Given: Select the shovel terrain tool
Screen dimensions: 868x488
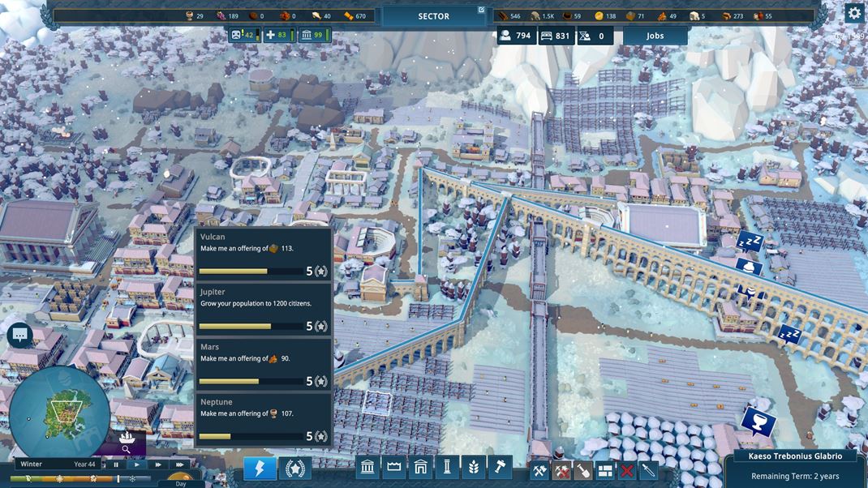Looking at the screenshot, I should (583, 470).
